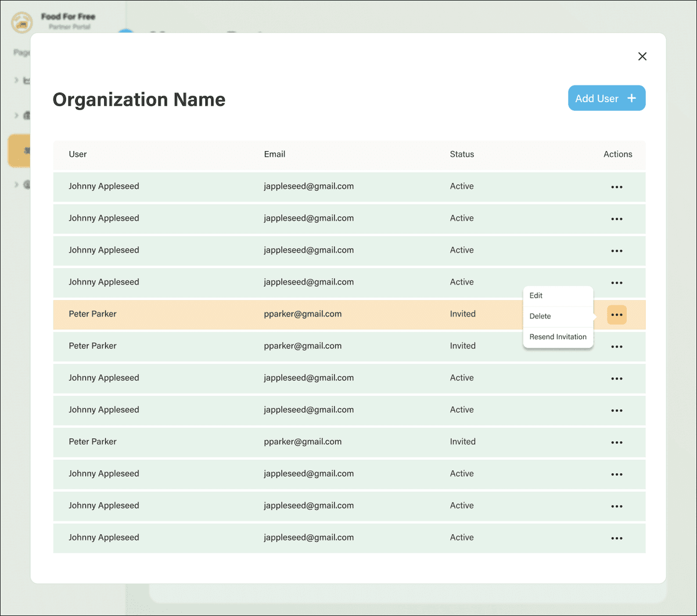Click the Status column header
The width and height of the screenshot is (697, 616).
tap(462, 154)
